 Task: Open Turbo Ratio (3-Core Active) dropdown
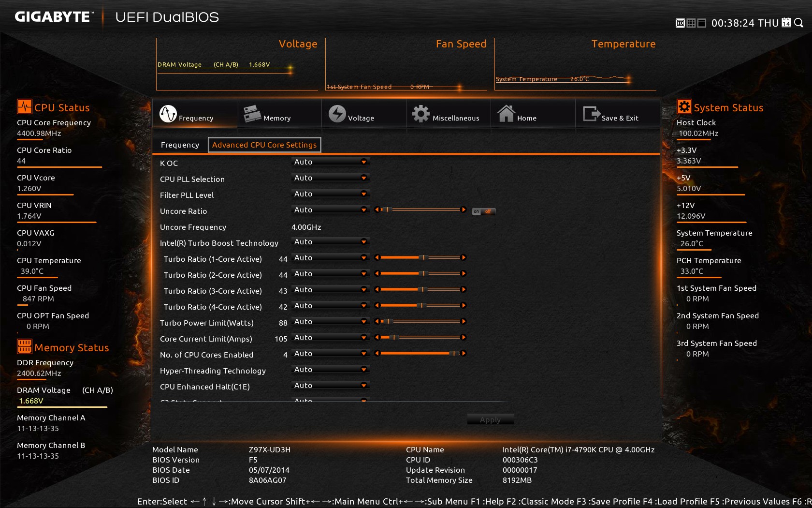pyautogui.click(x=330, y=290)
